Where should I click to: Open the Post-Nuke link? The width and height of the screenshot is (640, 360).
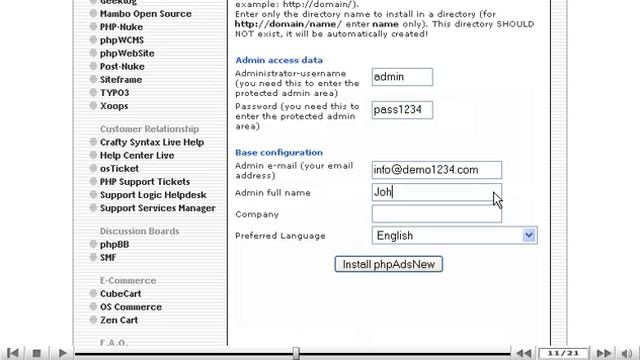click(122, 66)
